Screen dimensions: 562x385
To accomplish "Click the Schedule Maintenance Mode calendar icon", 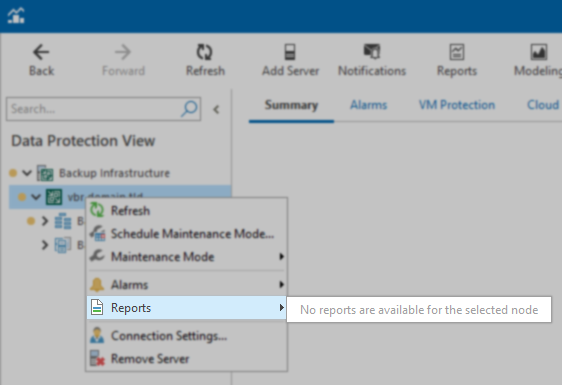I will [x=97, y=233].
